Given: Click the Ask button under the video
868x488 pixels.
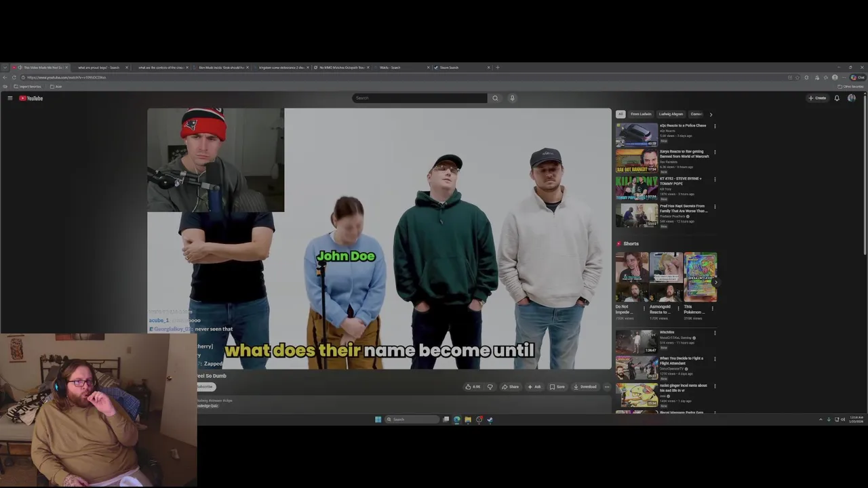Looking at the screenshot, I should pyautogui.click(x=534, y=387).
